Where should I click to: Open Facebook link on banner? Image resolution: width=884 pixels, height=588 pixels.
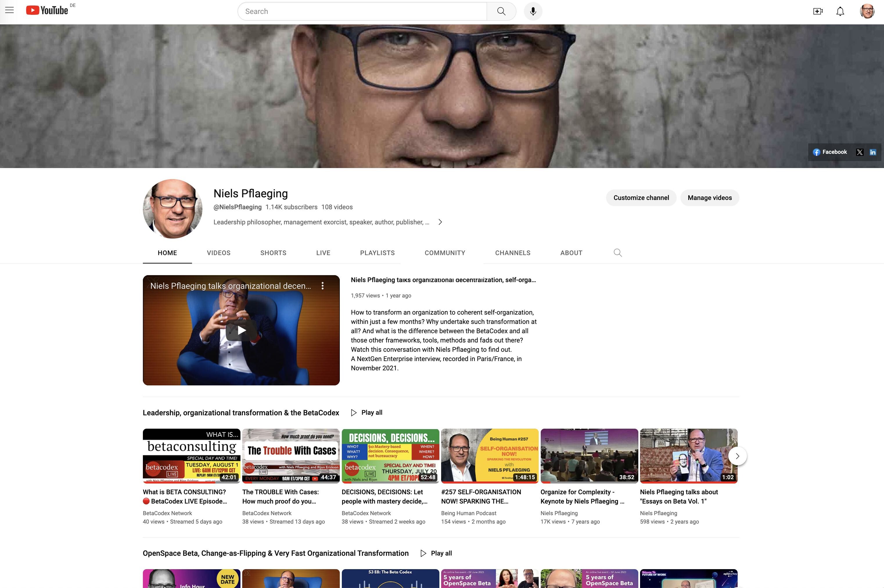click(830, 152)
